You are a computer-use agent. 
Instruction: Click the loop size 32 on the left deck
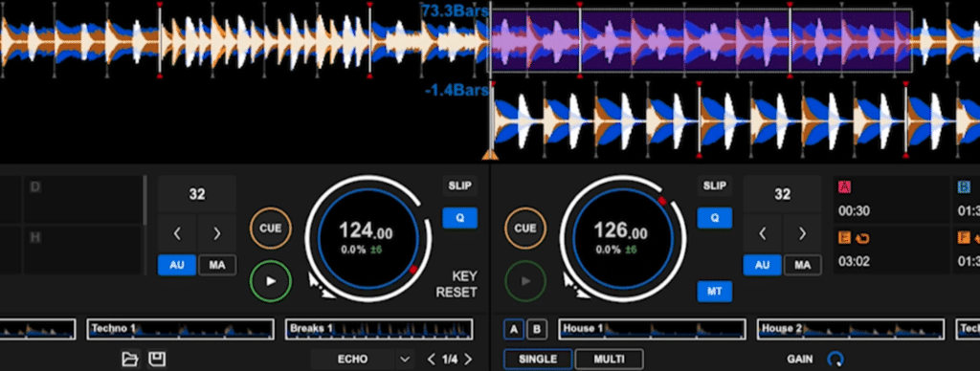click(x=197, y=194)
